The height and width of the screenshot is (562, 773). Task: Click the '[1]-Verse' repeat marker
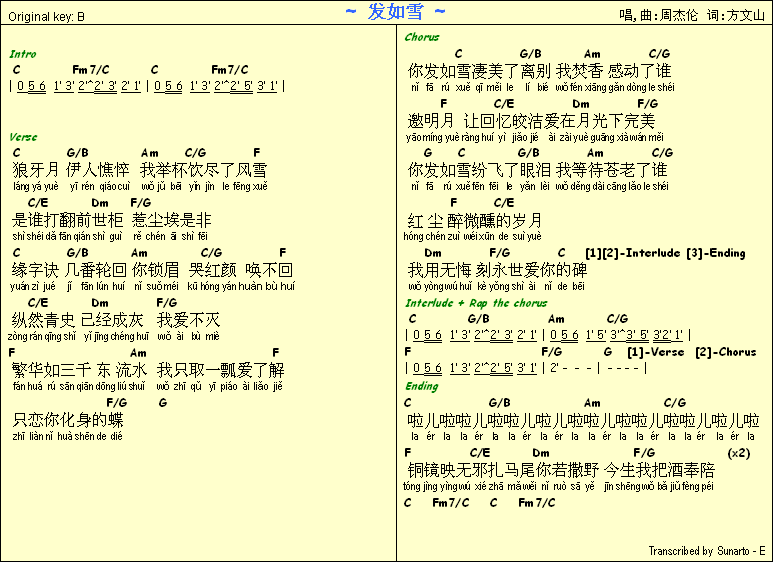[x=656, y=352]
